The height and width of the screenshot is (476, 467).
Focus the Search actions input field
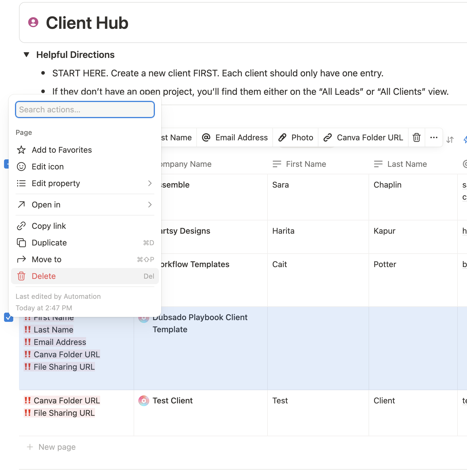[x=85, y=109]
